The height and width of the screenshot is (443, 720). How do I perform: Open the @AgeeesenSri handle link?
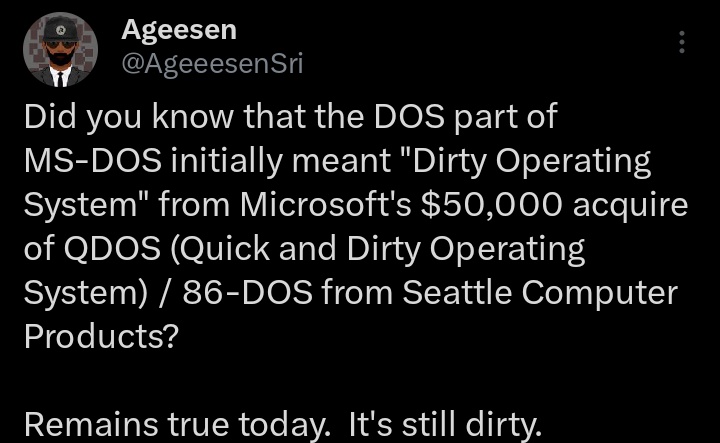click(x=212, y=63)
